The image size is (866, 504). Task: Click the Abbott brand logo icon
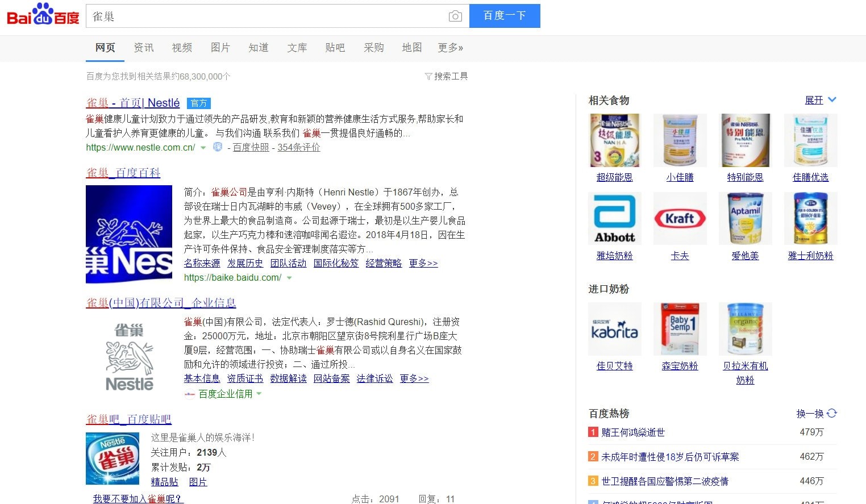[x=614, y=218]
